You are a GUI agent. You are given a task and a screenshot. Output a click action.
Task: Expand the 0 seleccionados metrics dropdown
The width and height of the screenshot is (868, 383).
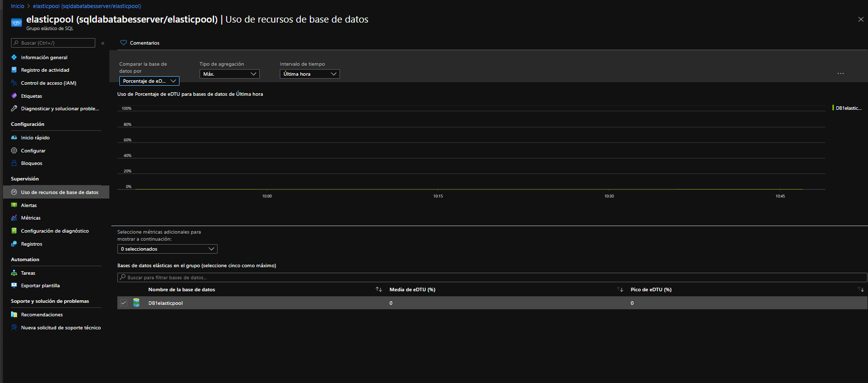point(167,249)
